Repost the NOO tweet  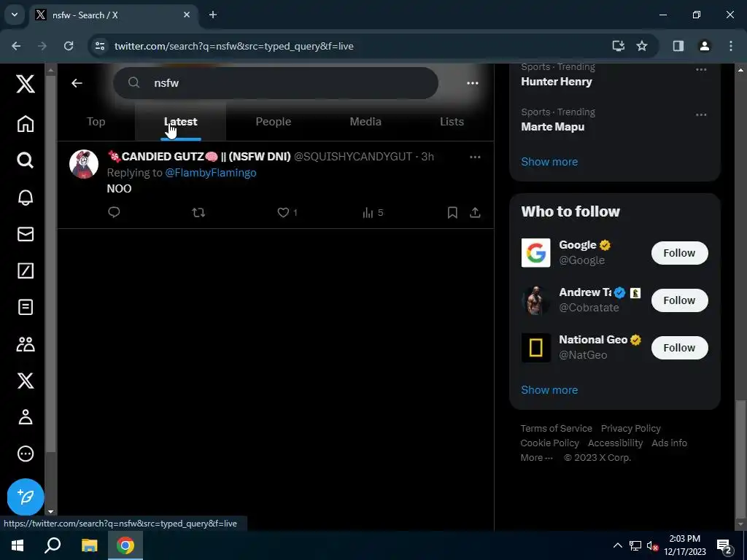198,212
